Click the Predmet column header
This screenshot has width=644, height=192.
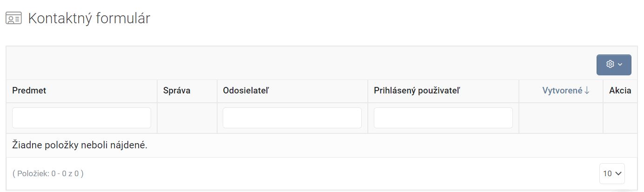tap(29, 91)
